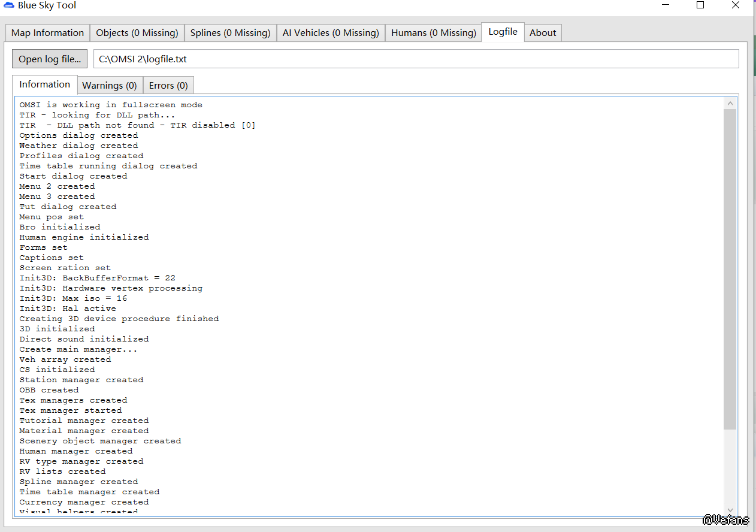The image size is (756, 532).
Task: Select the Logfile tab
Action: point(503,32)
